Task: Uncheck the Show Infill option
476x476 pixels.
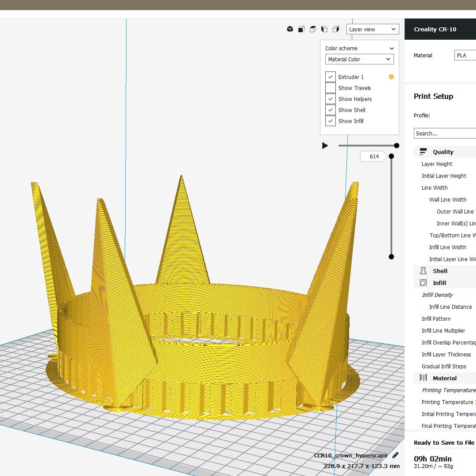Action: [x=331, y=121]
